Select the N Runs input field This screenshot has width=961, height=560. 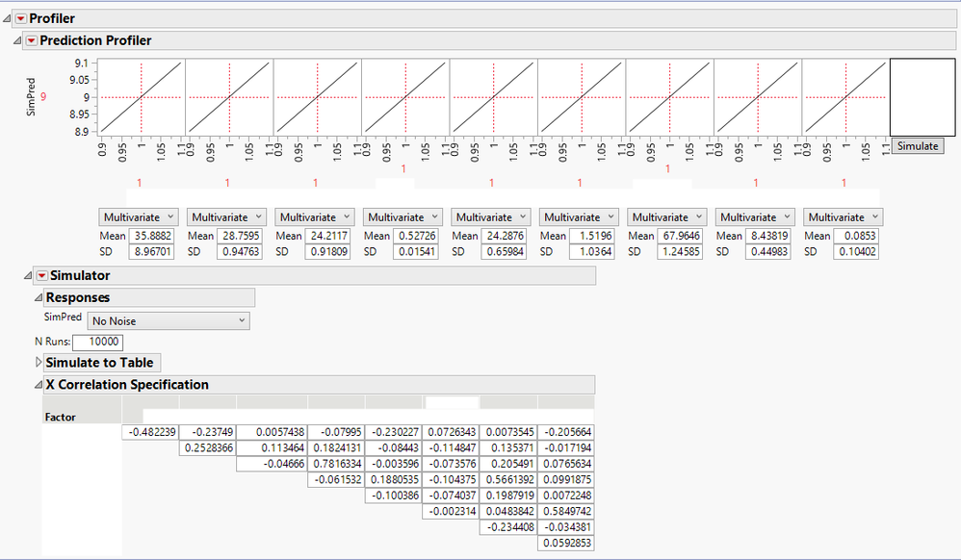click(99, 342)
